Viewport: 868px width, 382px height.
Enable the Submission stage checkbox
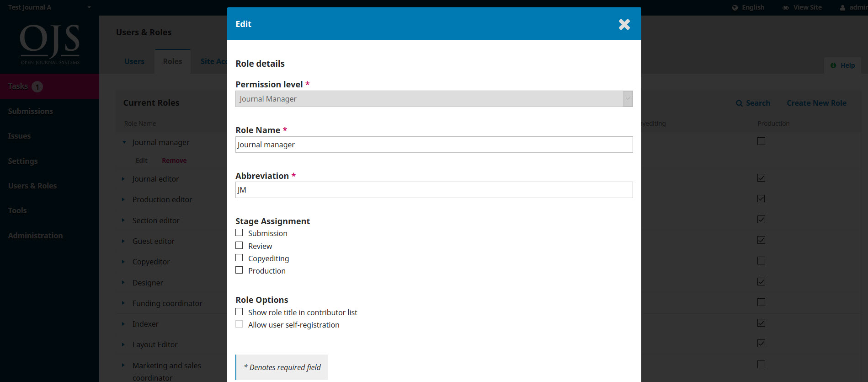point(239,233)
